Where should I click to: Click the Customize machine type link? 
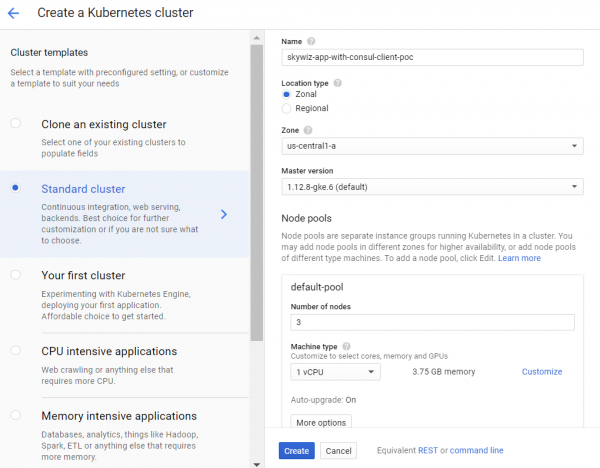pyautogui.click(x=541, y=372)
